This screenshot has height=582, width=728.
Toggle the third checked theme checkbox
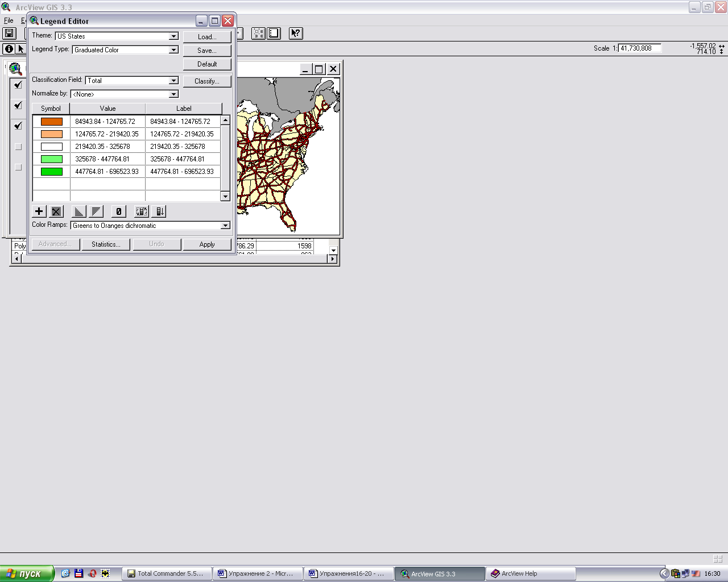pos(18,126)
